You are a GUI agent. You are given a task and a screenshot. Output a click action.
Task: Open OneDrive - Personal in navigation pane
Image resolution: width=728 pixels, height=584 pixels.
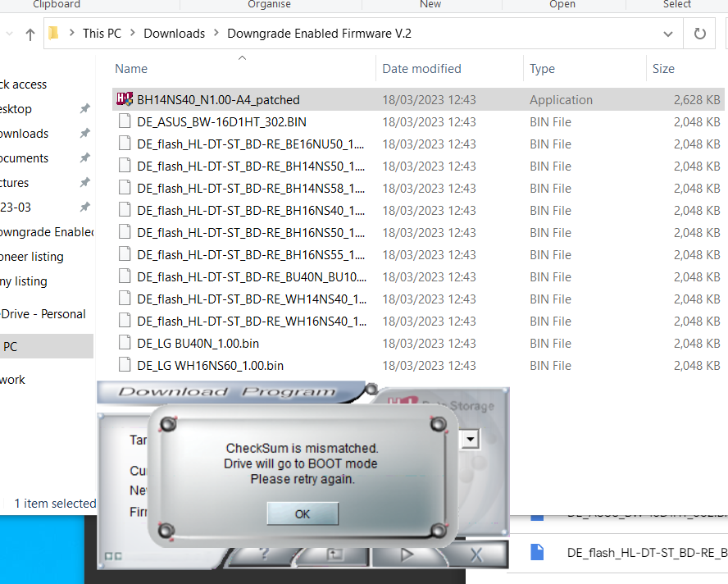click(x=43, y=314)
